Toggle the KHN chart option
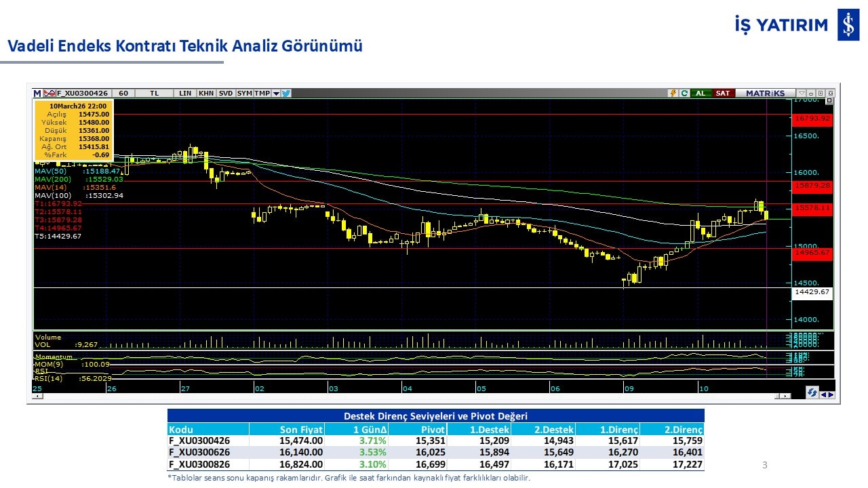Image resolution: width=868 pixels, height=488 pixels. point(206,94)
